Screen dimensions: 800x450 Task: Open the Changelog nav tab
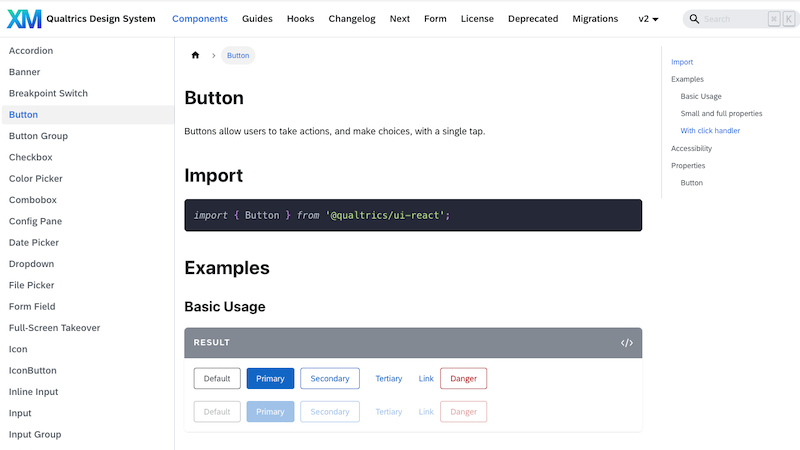coord(352,19)
